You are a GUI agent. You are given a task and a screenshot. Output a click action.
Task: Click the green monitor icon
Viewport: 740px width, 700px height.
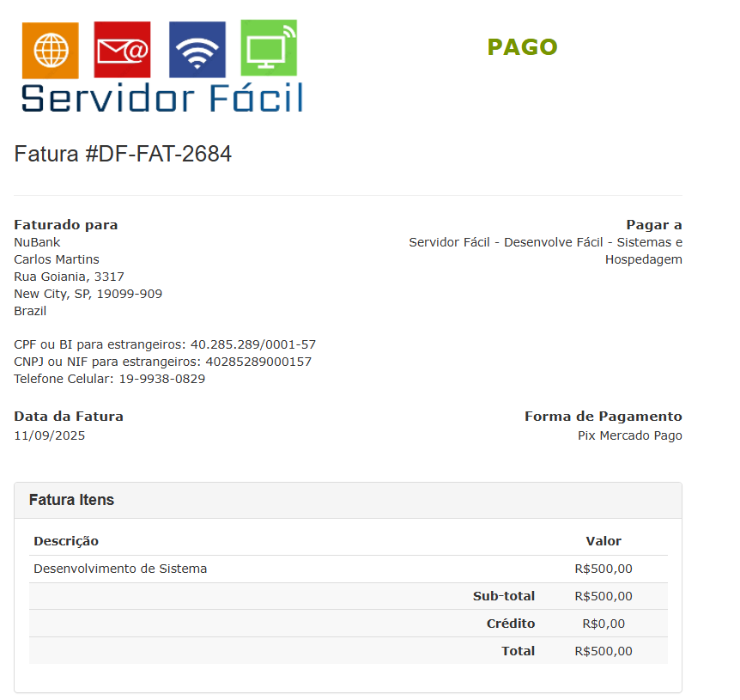(x=269, y=48)
